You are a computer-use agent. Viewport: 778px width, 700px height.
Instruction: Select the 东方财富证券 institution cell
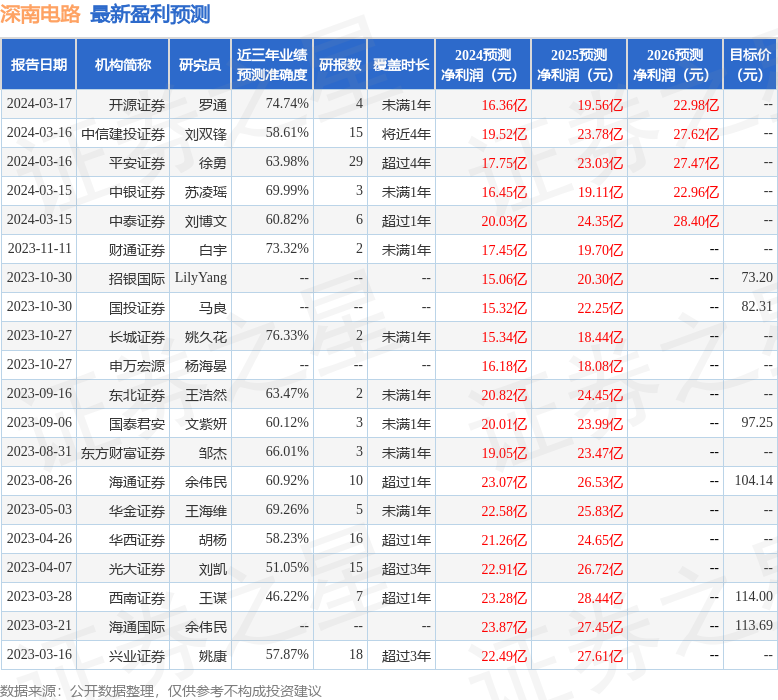click(x=123, y=453)
